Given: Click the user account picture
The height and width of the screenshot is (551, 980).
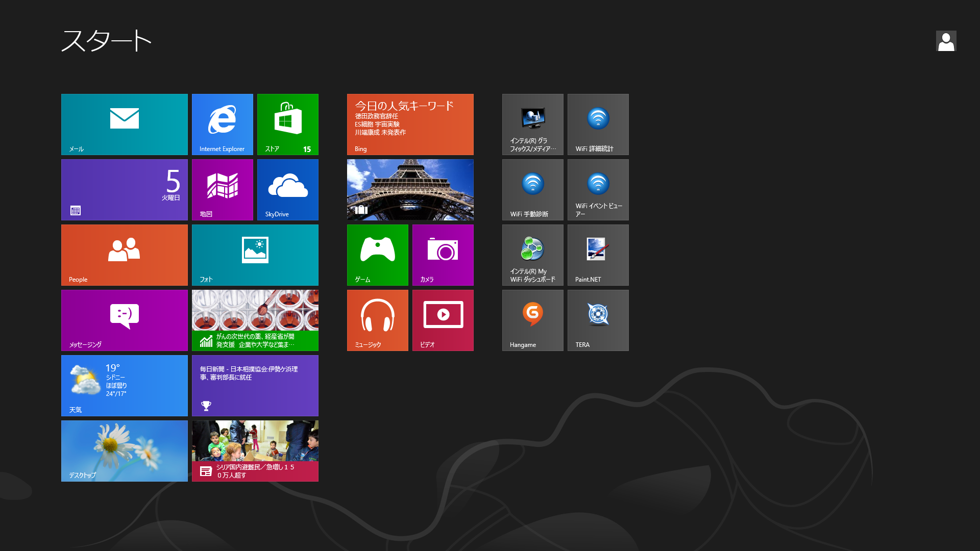Looking at the screenshot, I should [946, 41].
